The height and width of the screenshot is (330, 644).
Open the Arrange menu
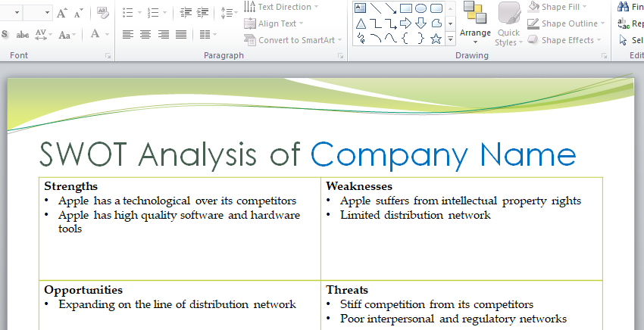tap(475, 23)
